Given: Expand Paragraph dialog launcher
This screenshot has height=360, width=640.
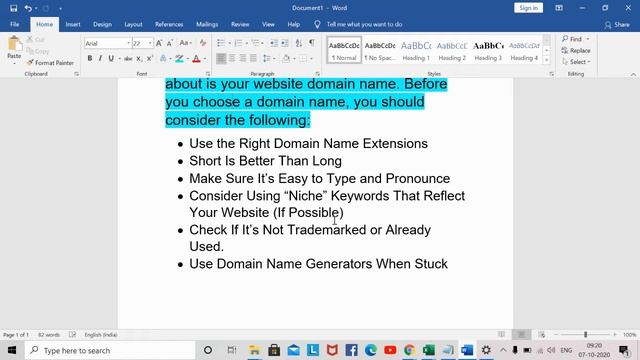Looking at the screenshot, I should click(x=318, y=74).
